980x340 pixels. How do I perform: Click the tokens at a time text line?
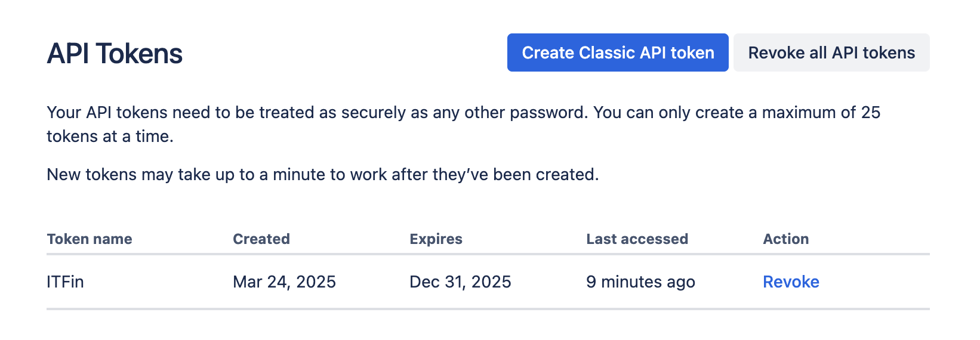(x=110, y=137)
